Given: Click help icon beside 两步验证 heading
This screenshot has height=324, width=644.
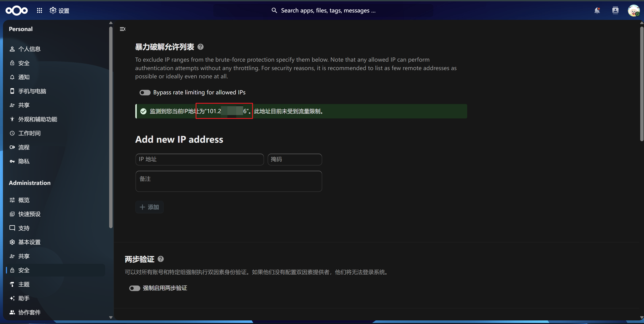Looking at the screenshot, I should click(161, 259).
